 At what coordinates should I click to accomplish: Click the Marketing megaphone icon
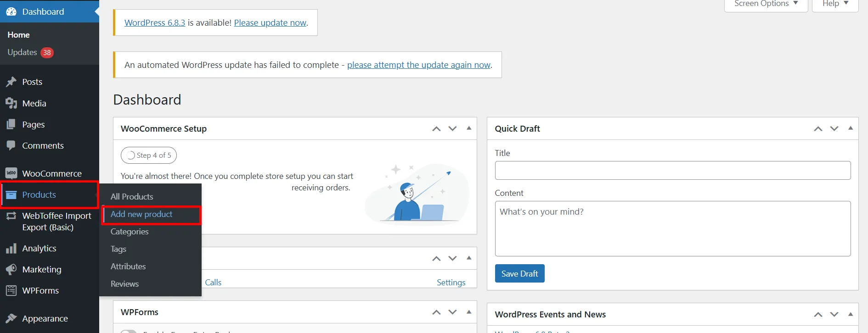(11, 269)
